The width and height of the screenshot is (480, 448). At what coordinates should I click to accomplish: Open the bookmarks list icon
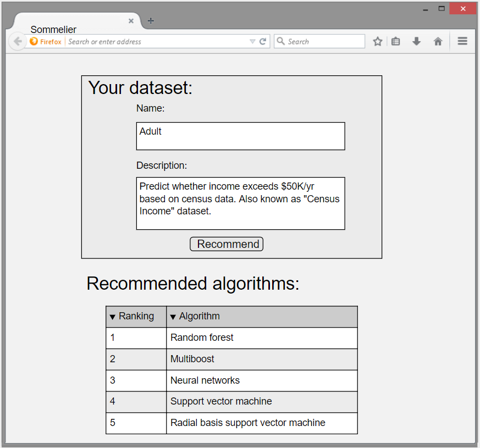coord(395,41)
